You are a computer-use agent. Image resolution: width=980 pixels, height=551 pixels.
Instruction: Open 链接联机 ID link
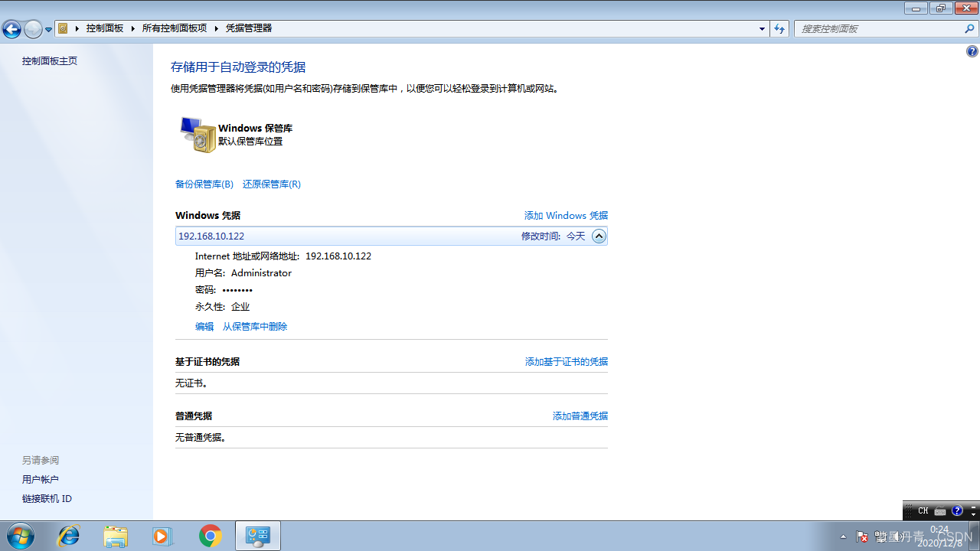47,499
